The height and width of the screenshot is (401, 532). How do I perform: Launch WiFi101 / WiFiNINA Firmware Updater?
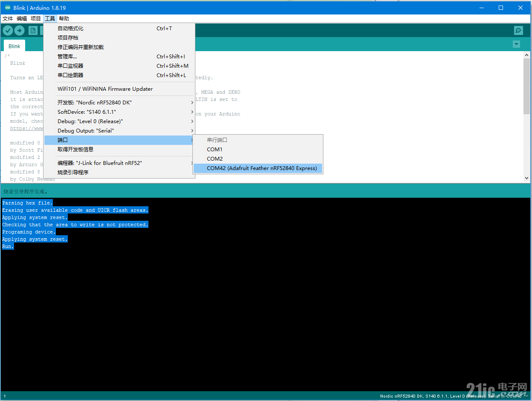click(x=119, y=89)
